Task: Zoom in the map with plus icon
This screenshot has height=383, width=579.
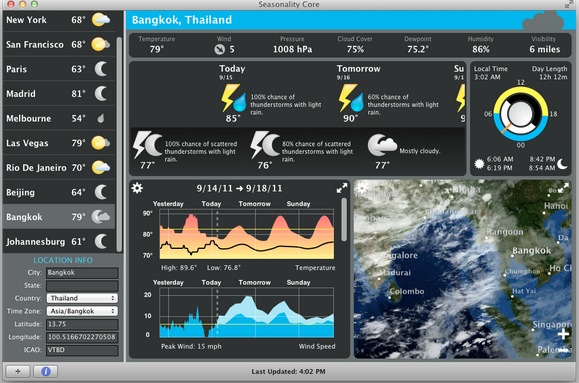Action: (563, 334)
